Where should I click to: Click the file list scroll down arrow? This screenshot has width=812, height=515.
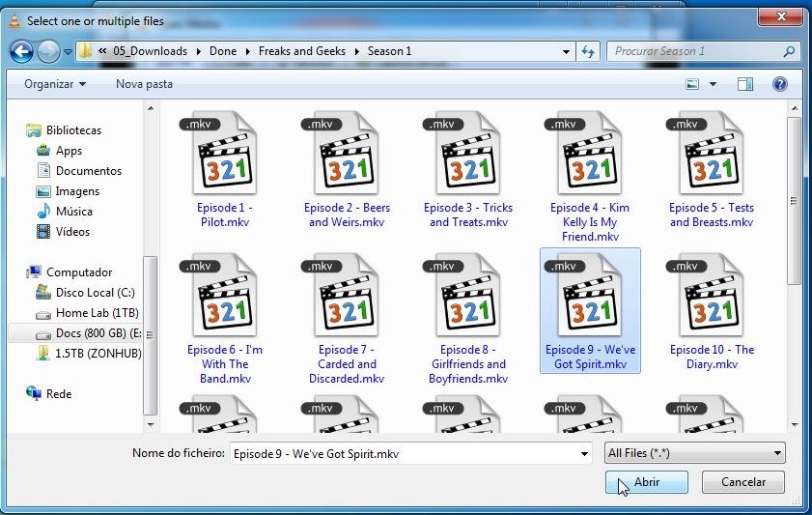click(795, 425)
